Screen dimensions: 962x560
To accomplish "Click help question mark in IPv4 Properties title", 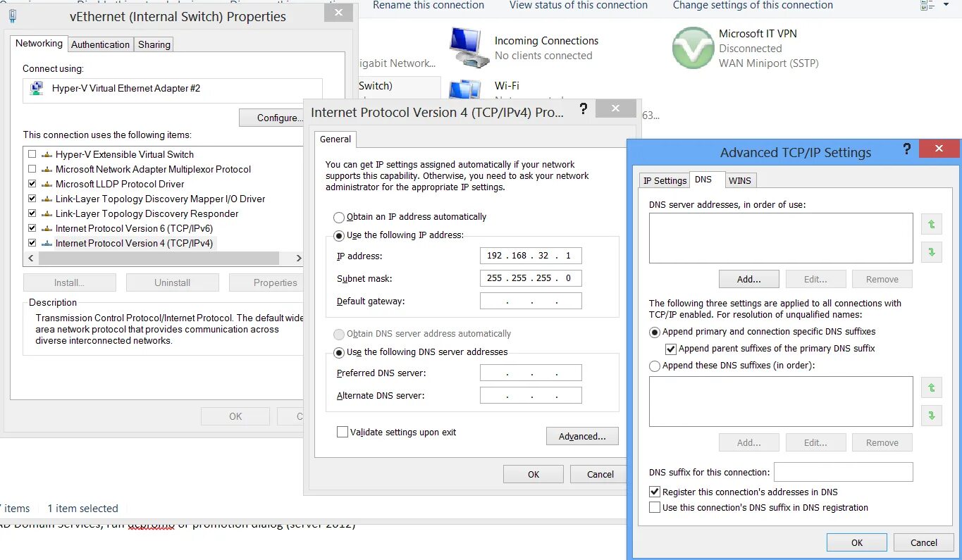I will point(583,108).
